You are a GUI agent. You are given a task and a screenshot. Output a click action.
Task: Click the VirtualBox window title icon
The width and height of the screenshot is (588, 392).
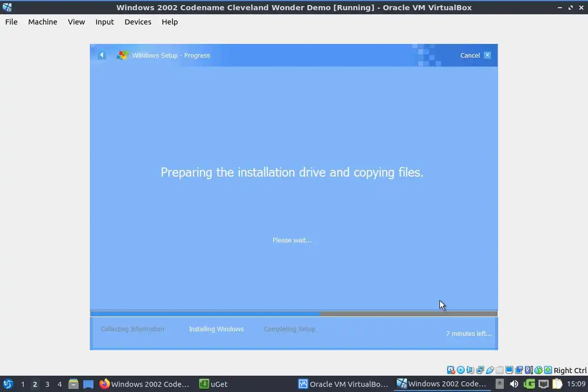coord(7,7)
